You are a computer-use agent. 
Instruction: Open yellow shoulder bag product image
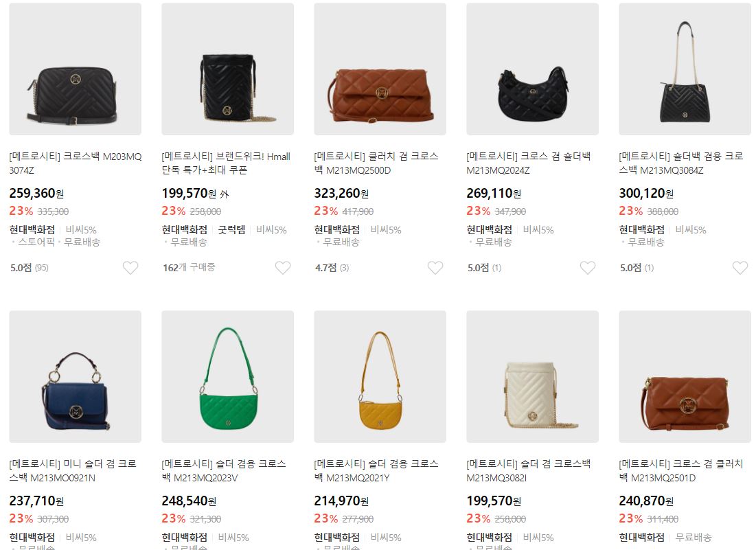(x=380, y=376)
